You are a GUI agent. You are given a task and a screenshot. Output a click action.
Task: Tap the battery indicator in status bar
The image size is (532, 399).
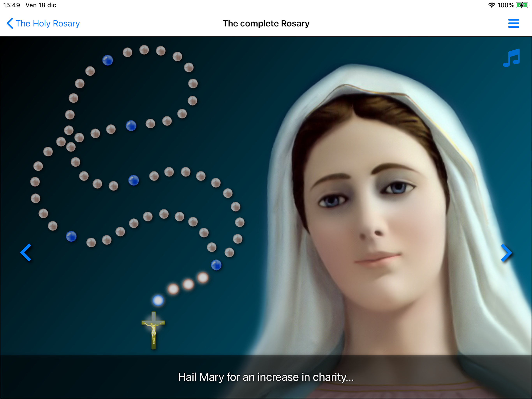pyautogui.click(x=522, y=5)
